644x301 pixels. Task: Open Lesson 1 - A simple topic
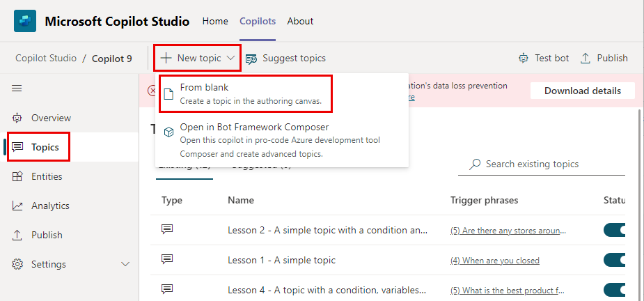282,261
